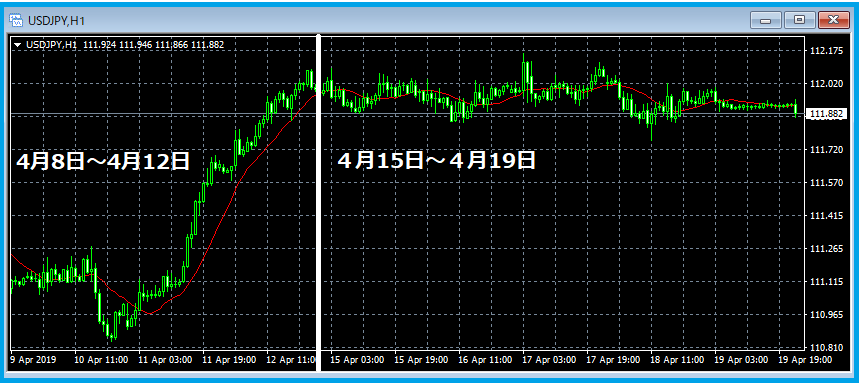Click the 19 Apr 19:00 time label
This screenshot has width=862, height=385.
pos(805,360)
